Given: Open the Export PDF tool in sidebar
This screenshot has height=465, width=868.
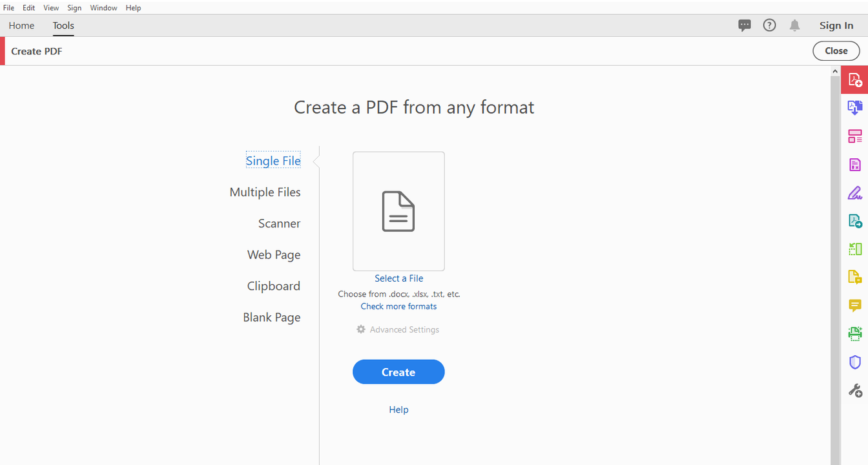Looking at the screenshot, I should (x=854, y=108).
